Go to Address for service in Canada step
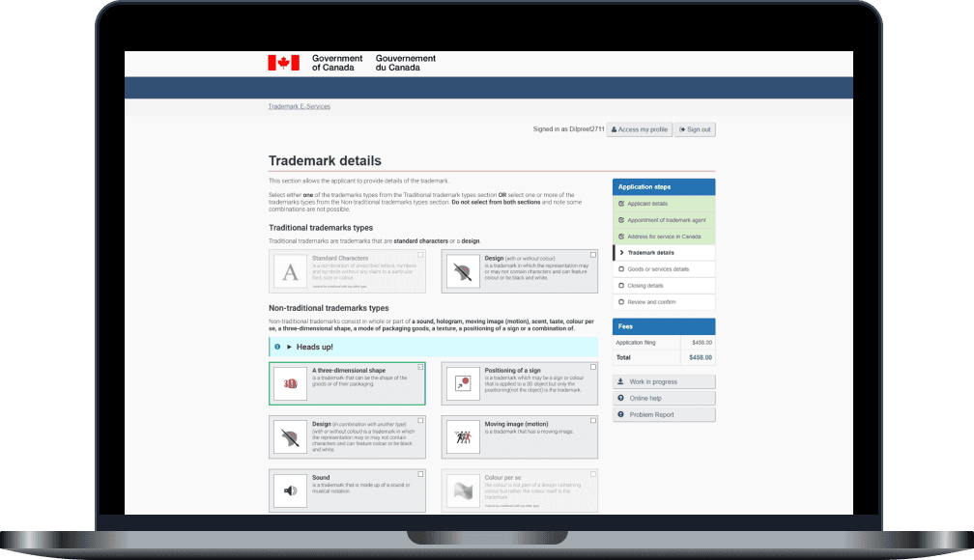This screenshot has height=560, width=974. point(664,237)
